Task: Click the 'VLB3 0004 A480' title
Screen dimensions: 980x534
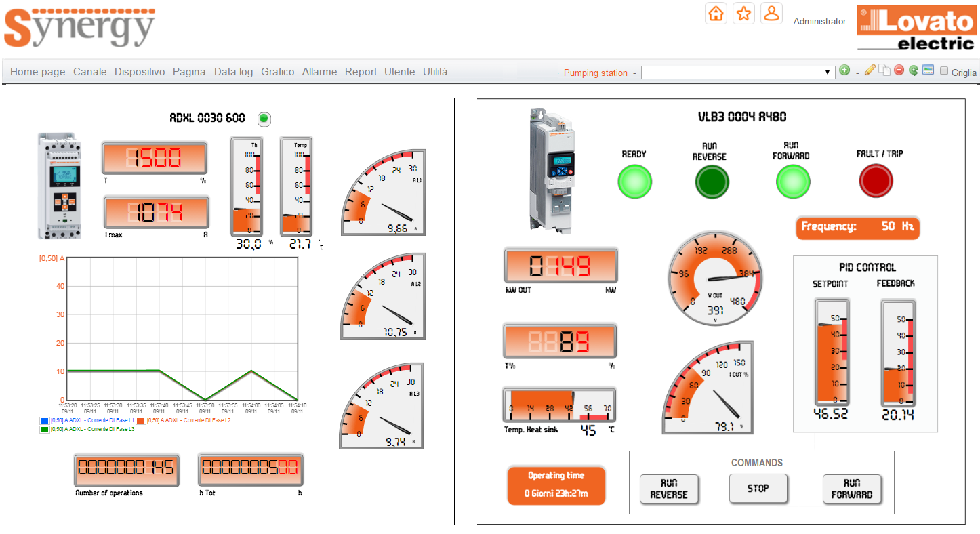Action: [x=742, y=117]
